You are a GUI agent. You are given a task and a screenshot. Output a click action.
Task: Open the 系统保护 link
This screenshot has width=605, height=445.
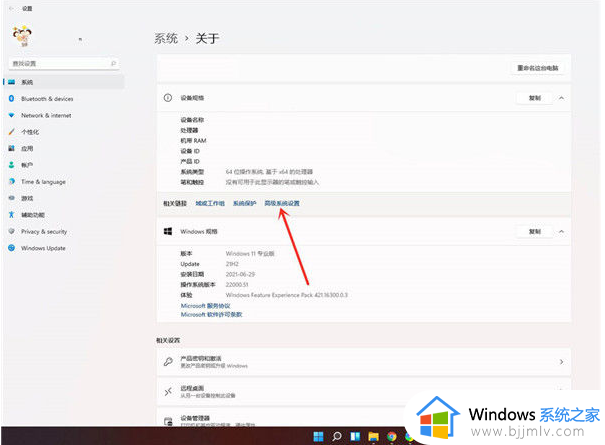[x=245, y=203]
